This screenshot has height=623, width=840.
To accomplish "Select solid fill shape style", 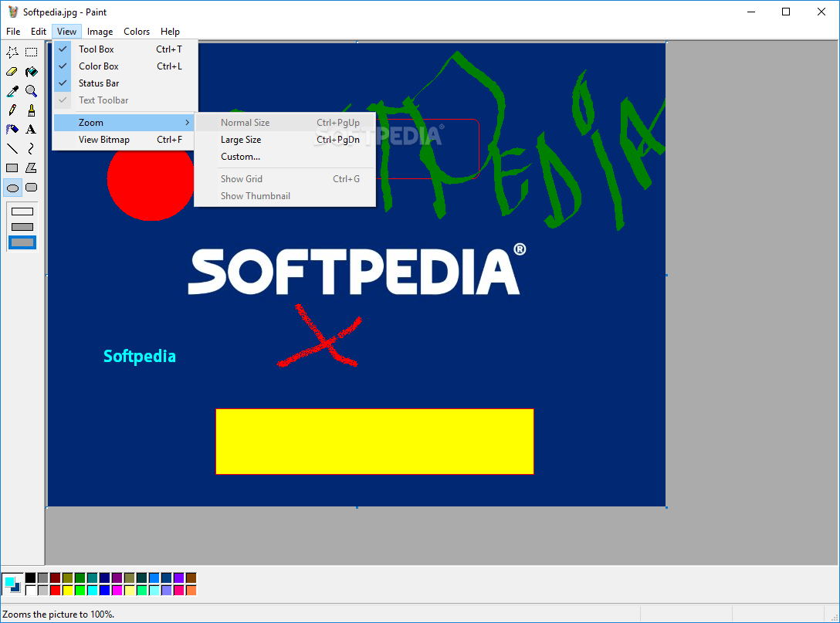I will coord(22,242).
